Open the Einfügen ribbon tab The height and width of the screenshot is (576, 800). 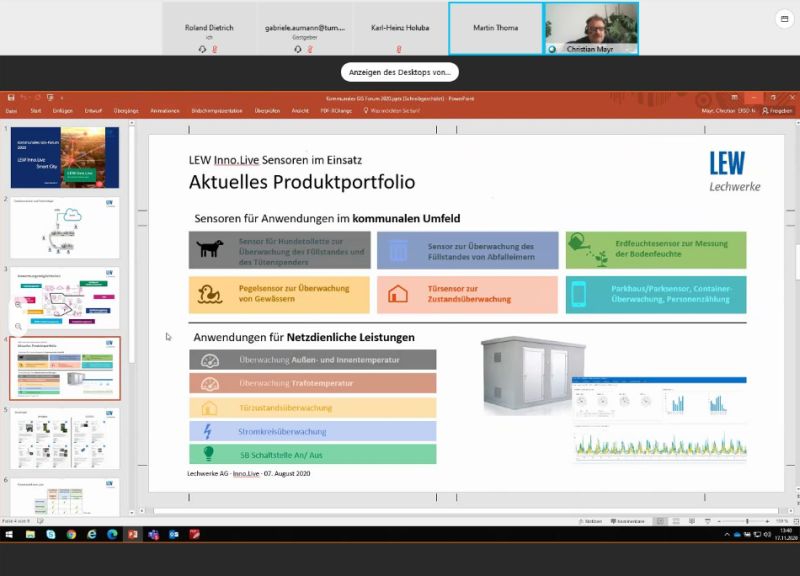pyautogui.click(x=63, y=111)
